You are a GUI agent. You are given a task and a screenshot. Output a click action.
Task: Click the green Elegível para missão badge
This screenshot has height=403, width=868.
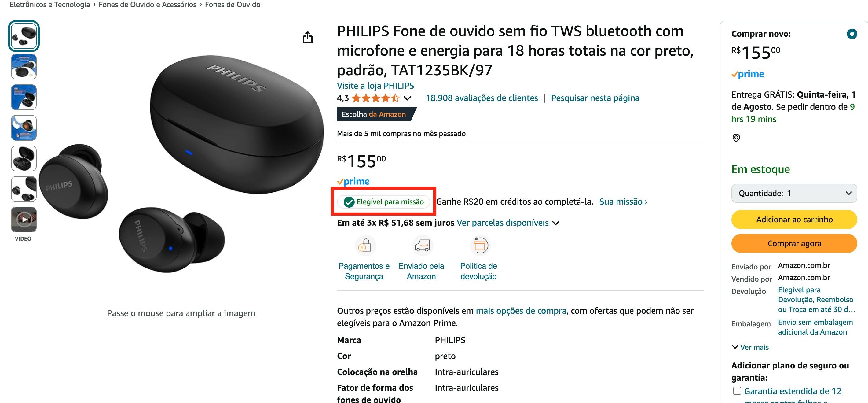point(384,202)
